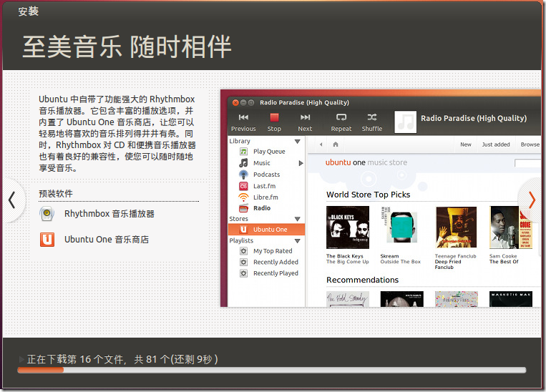Open the Just added tab

click(496, 144)
